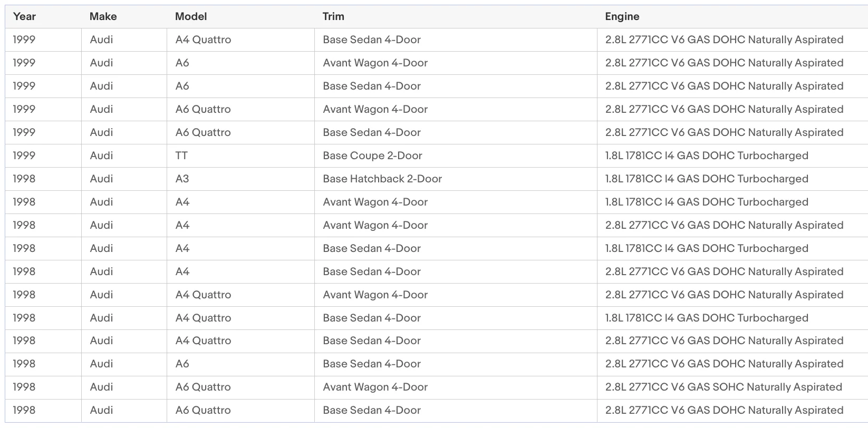Select the 1998 A6 Base Sedan model cell
The width and height of the screenshot is (868, 428).
240,364
